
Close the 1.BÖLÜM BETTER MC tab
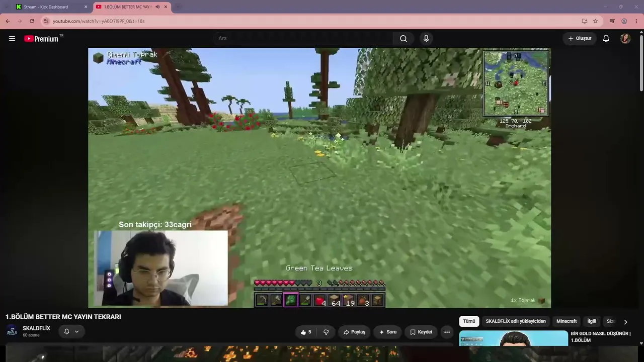[166, 7]
